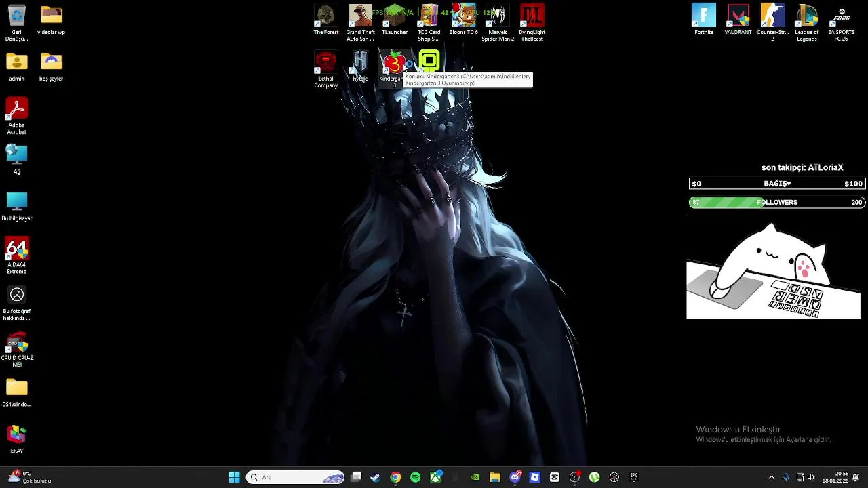The width and height of the screenshot is (868, 488).
Task: Click the son takipçi ATLoriaX text
Action: tap(802, 167)
